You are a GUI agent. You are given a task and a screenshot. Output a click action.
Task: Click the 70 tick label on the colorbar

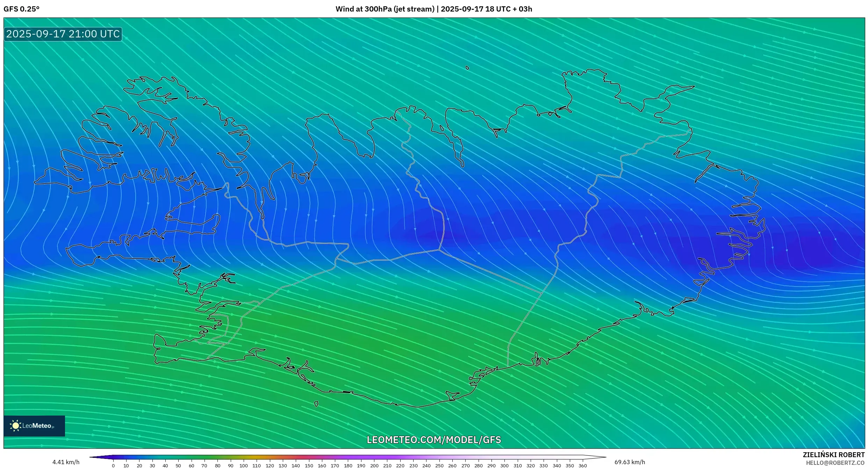[x=205, y=466]
